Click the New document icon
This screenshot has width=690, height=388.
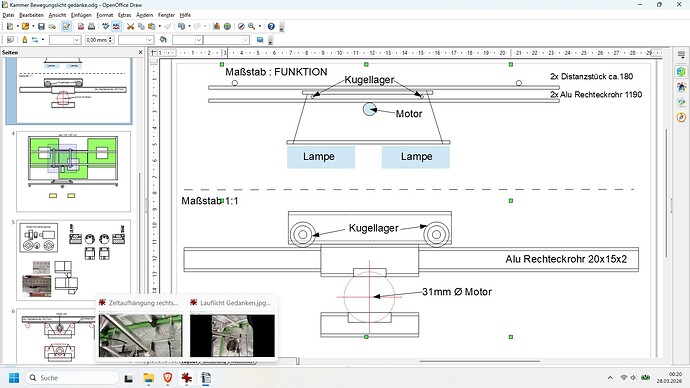[x=10, y=26]
